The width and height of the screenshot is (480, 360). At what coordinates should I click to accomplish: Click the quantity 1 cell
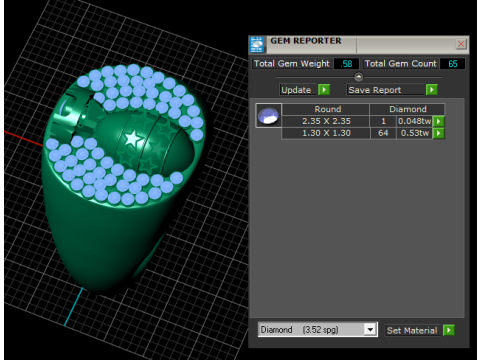coord(383,121)
